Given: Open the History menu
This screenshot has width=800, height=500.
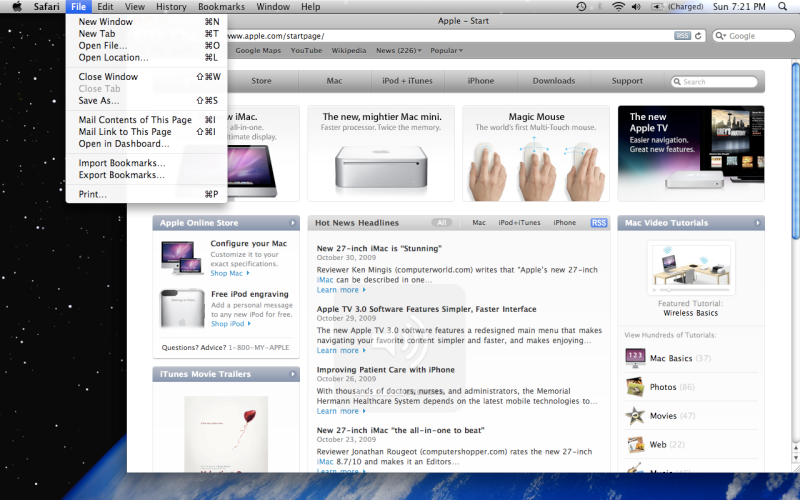Looking at the screenshot, I should (171, 7).
